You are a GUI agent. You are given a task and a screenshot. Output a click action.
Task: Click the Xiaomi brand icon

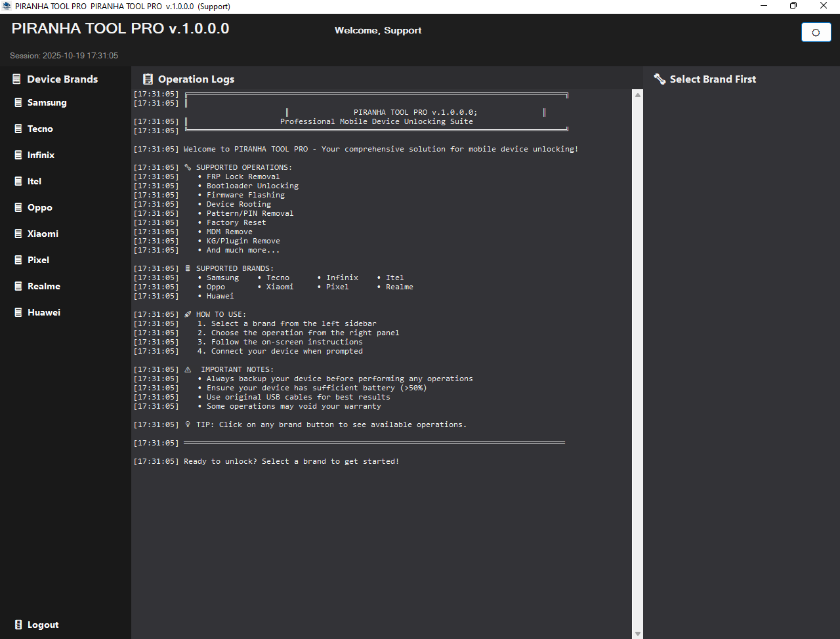click(18, 234)
